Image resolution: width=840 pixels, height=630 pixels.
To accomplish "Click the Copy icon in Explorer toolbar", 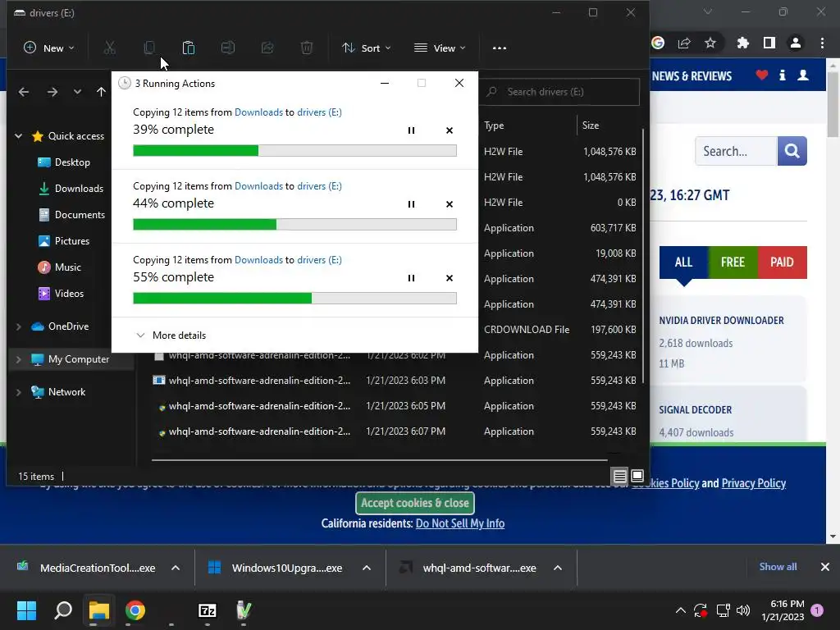I will tap(149, 48).
